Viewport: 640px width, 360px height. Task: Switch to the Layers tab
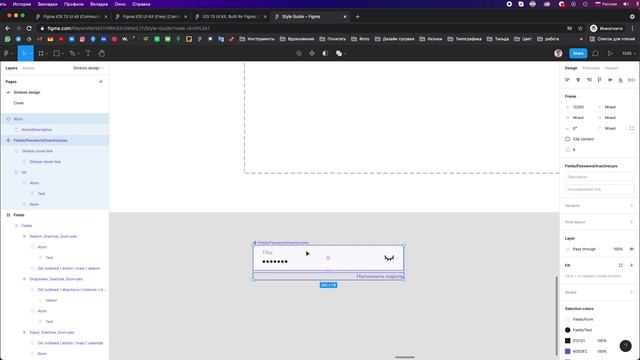pos(11,68)
